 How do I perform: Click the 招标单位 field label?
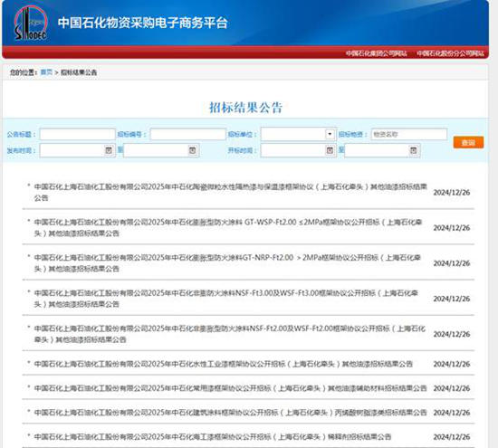242,134
